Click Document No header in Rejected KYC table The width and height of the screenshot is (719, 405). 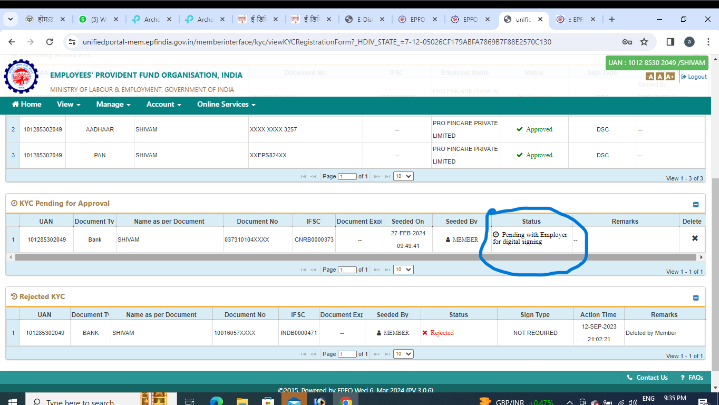click(245, 315)
